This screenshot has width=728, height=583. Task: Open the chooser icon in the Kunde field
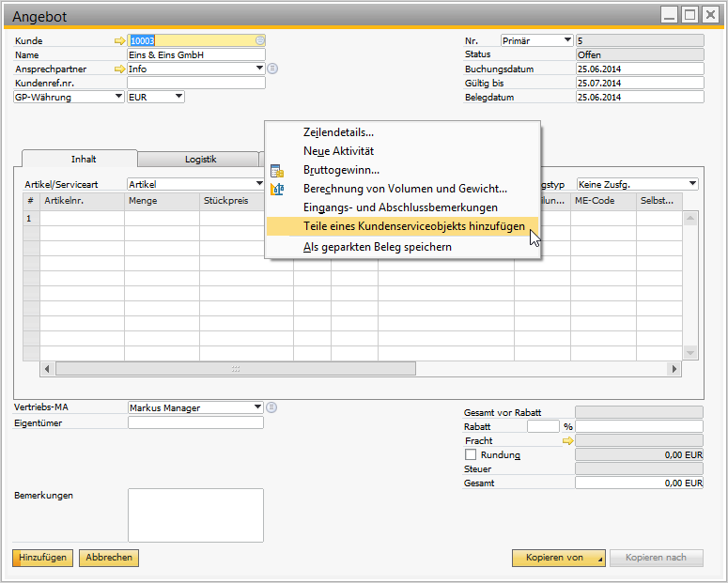click(260, 40)
